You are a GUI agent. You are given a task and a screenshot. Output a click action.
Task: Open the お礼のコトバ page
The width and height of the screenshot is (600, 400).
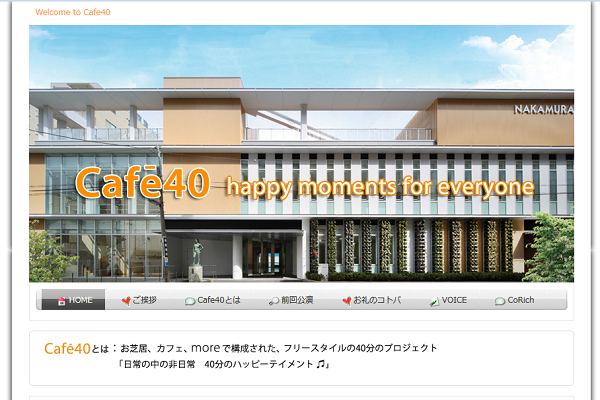point(376,300)
